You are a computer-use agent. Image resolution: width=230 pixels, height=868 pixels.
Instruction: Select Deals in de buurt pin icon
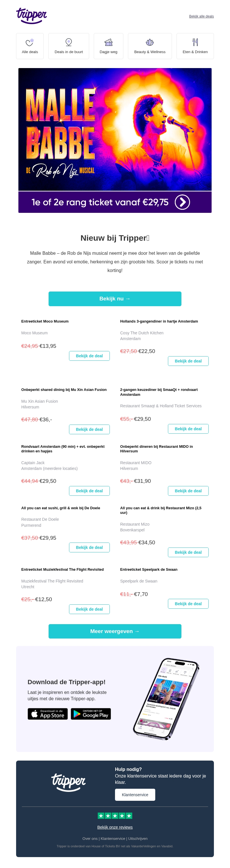click(x=68, y=43)
